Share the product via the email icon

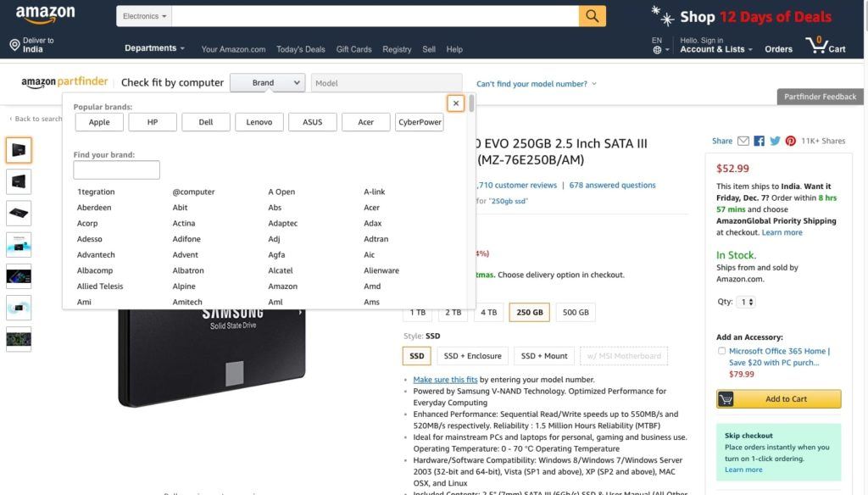tap(743, 141)
